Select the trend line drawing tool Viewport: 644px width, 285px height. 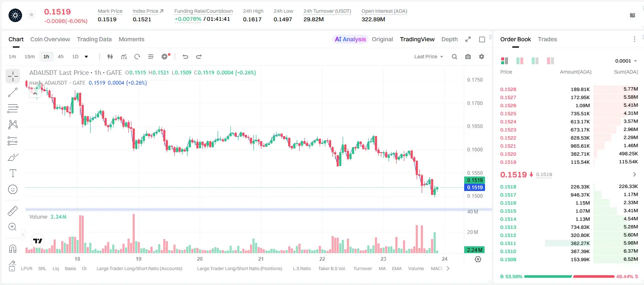tap(13, 92)
